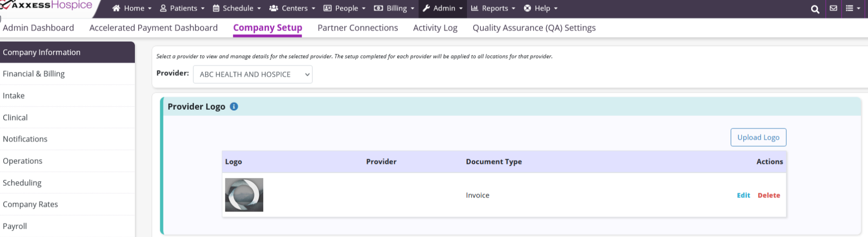The height and width of the screenshot is (237, 868).
Task: Click Edit for the Invoice logo
Action: tap(743, 195)
